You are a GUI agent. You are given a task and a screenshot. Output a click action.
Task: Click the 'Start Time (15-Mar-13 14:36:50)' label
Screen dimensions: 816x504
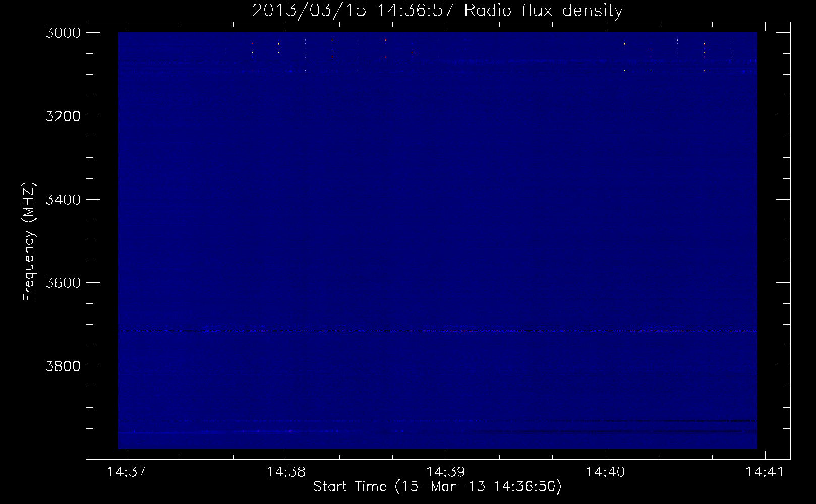(437, 487)
